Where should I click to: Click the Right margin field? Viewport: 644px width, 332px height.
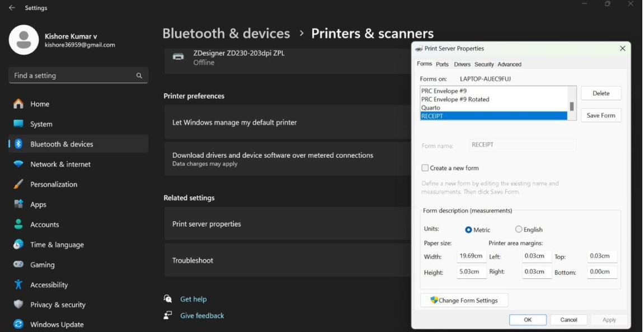point(537,272)
